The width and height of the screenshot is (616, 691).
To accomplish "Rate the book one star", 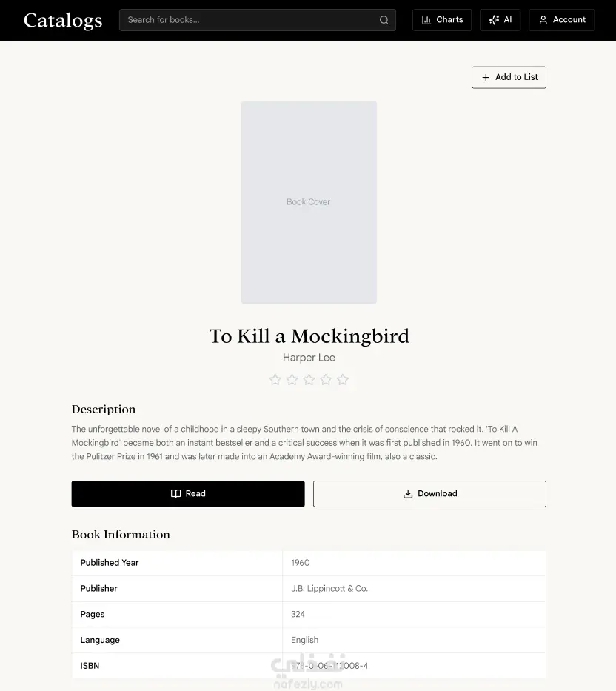I will 275,379.
